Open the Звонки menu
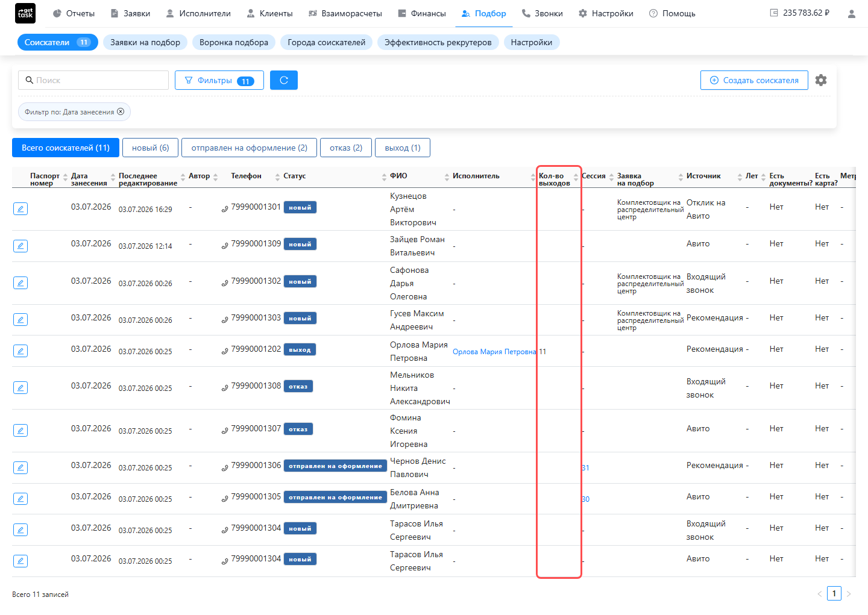868x615 pixels. coord(542,13)
